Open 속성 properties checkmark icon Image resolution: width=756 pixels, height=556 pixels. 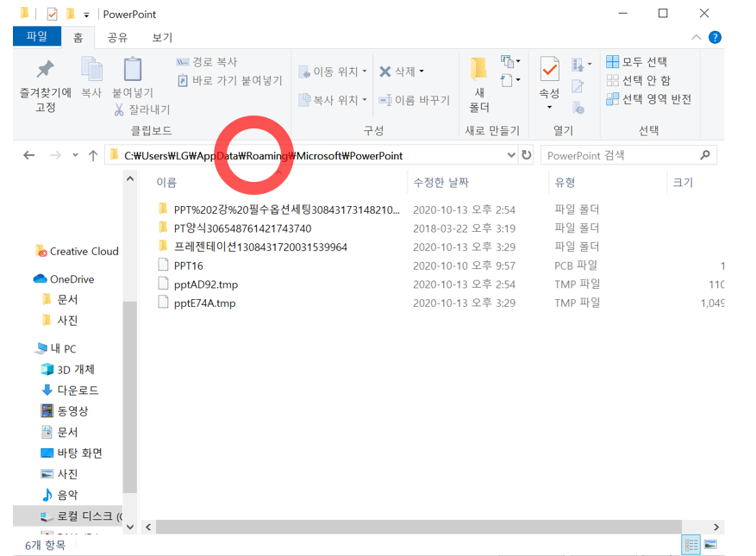(x=550, y=70)
